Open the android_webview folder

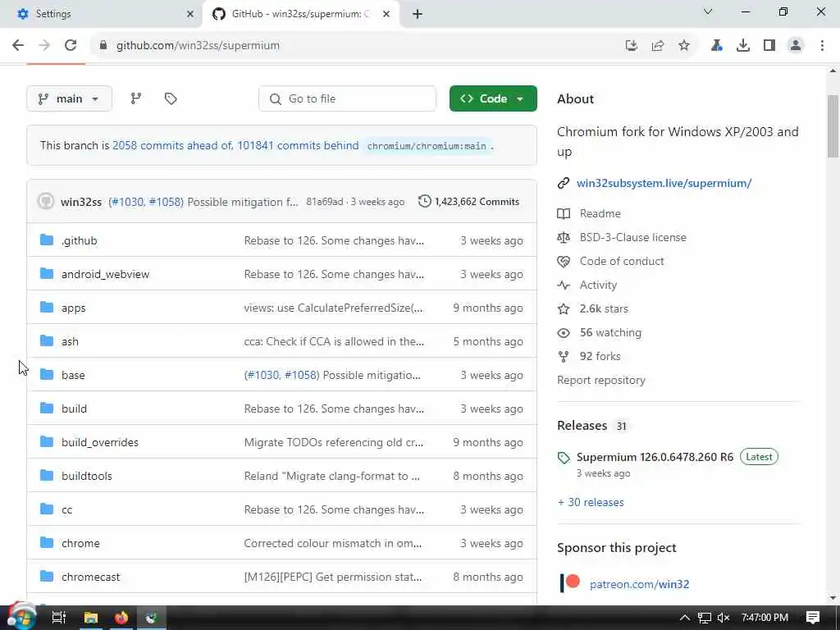point(106,274)
